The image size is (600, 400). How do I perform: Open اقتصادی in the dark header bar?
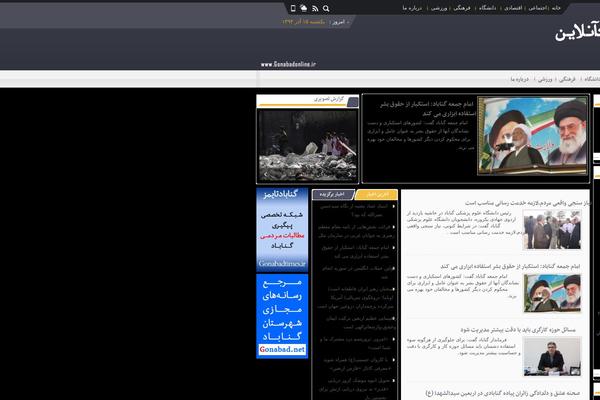[513, 8]
